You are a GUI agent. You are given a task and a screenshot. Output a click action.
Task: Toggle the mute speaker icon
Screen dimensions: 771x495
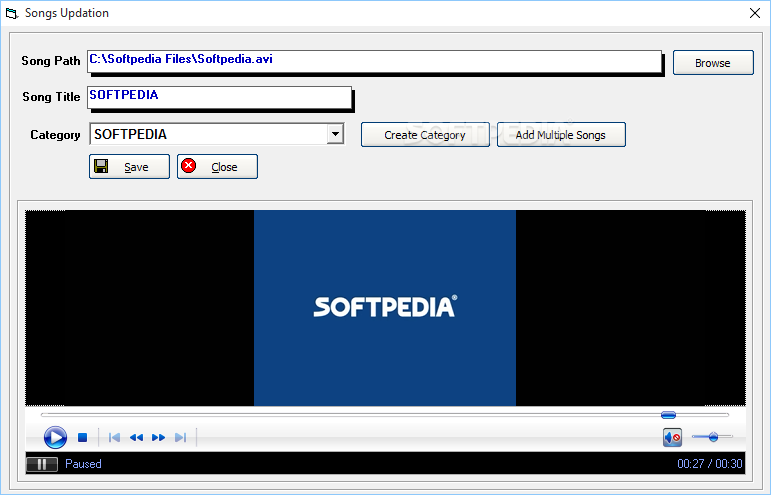672,437
